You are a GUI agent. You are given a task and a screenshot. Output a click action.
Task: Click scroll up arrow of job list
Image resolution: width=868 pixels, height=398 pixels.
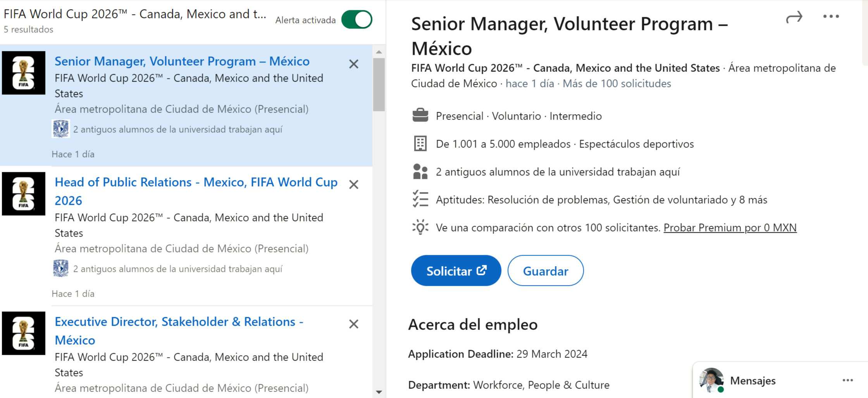(379, 52)
